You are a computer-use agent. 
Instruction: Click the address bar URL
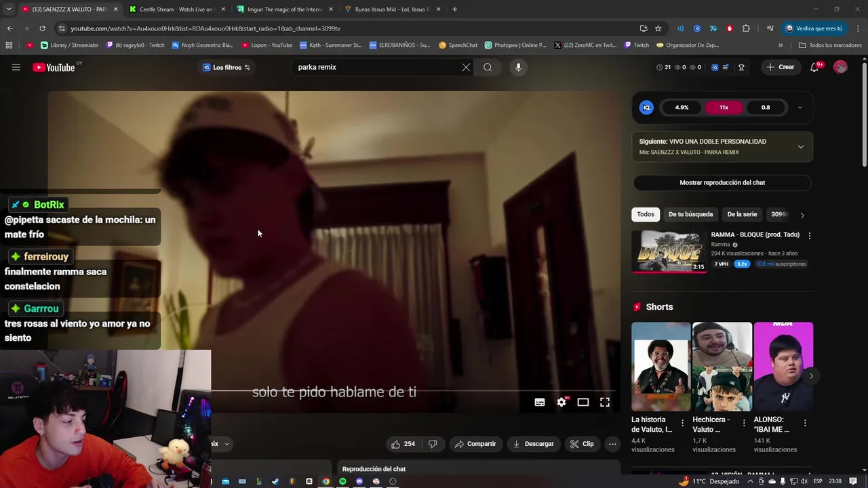[x=205, y=28]
